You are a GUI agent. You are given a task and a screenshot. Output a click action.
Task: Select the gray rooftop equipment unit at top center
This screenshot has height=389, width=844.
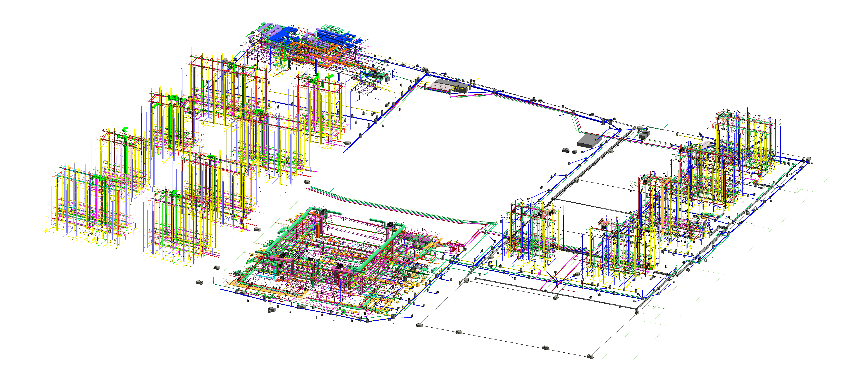[x=446, y=86]
